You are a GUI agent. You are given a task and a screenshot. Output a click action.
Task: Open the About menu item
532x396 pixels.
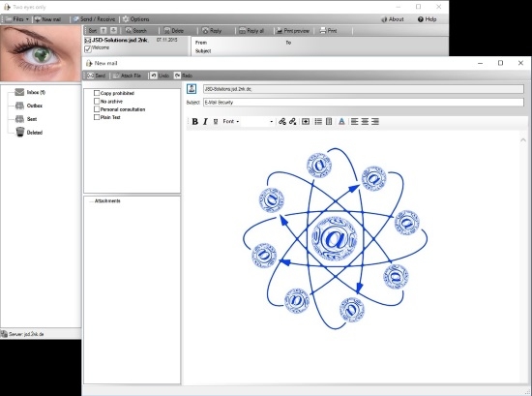tap(393, 19)
